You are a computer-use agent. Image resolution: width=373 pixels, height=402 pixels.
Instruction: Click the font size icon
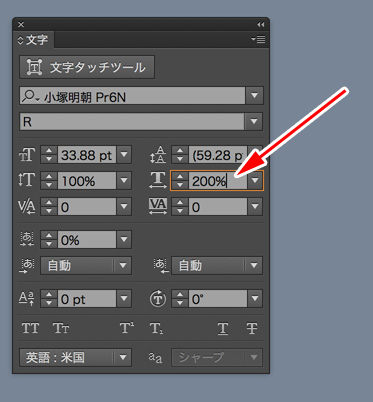27,155
